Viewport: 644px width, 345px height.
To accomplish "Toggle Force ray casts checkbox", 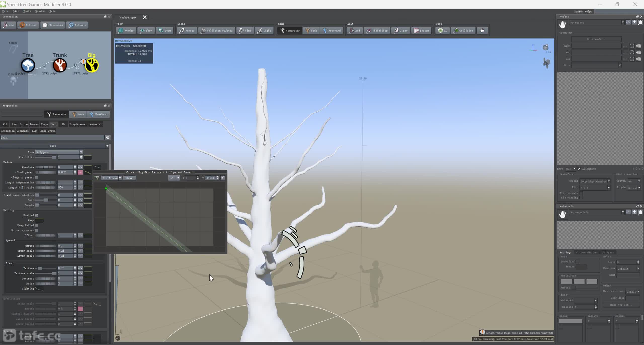I will (37, 230).
